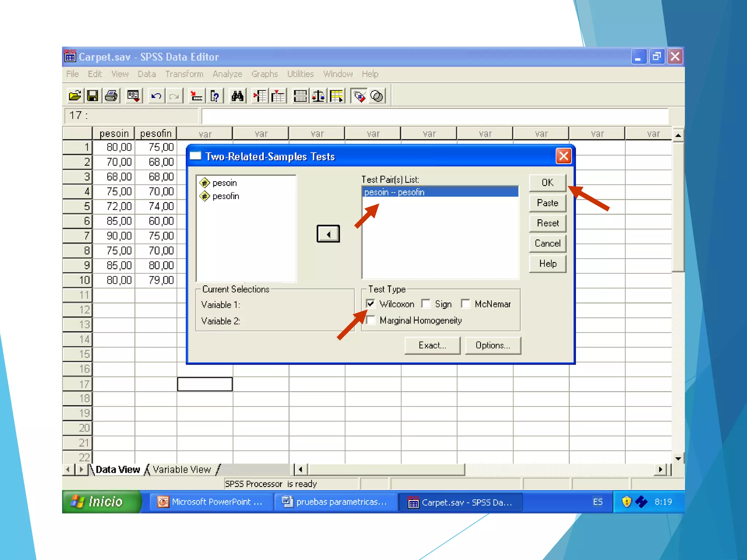Uncheck the Wilcoxon test checkbox
The height and width of the screenshot is (560, 747).
[x=371, y=304]
